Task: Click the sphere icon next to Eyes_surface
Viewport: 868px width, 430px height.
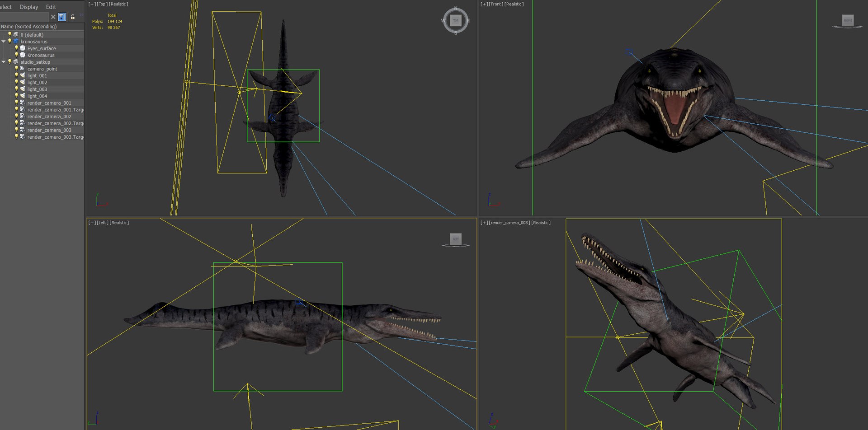Action: (23, 48)
